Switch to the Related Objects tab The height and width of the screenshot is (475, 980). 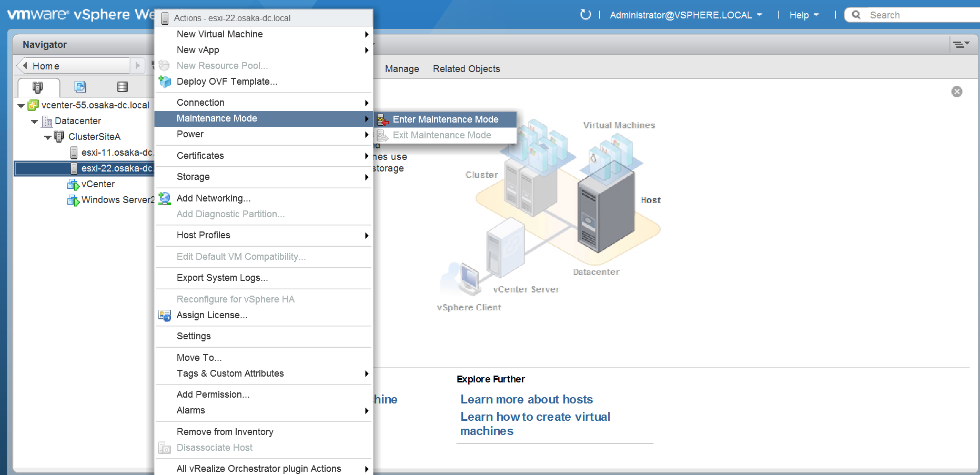point(466,69)
